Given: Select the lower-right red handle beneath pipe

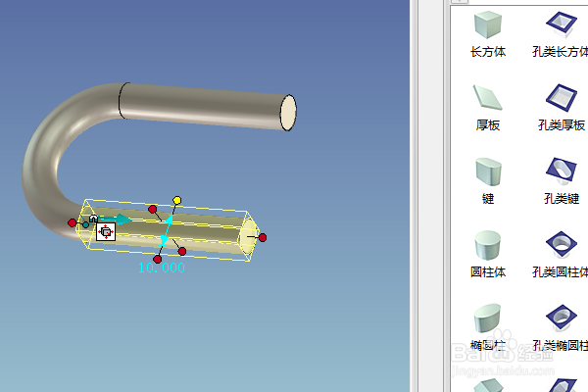Looking at the screenshot, I should (182, 251).
